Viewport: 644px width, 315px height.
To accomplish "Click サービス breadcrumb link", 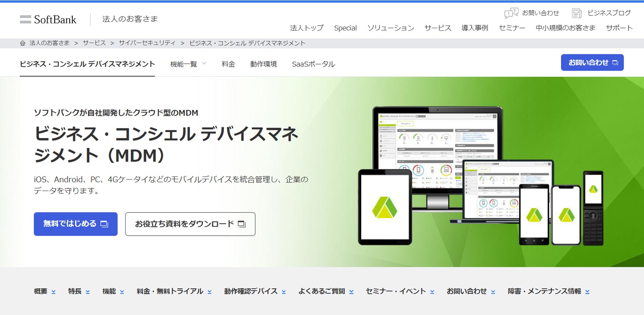I will coord(94,43).
